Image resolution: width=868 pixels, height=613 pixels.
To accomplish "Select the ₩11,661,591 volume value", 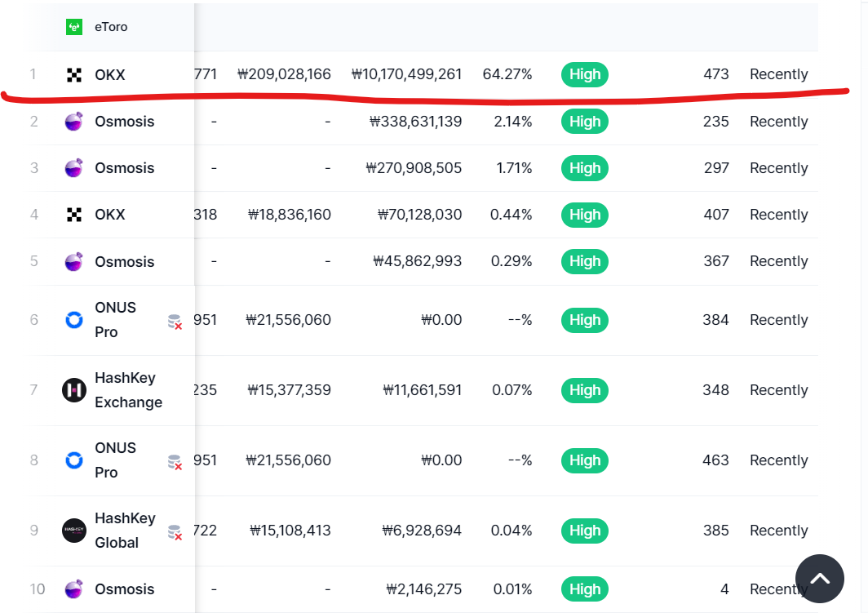I will [x=423, y=390].
